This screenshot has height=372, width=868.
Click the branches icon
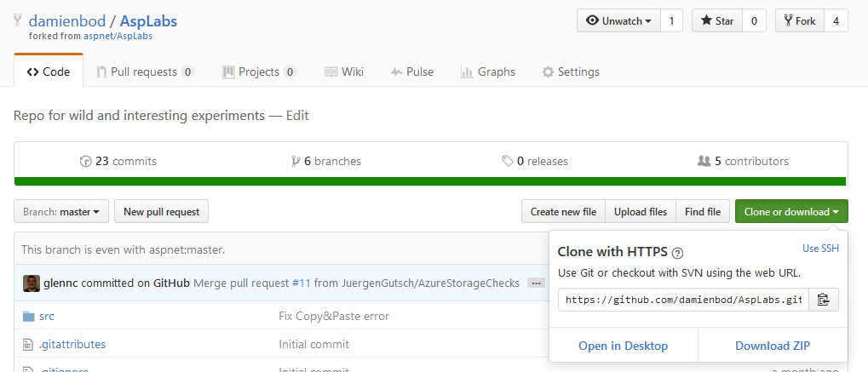296,161
